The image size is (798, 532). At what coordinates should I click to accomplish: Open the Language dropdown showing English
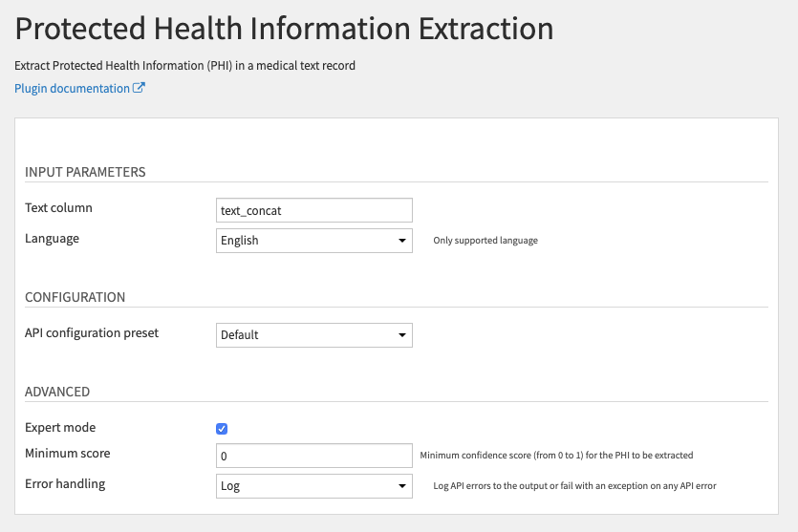314,241
